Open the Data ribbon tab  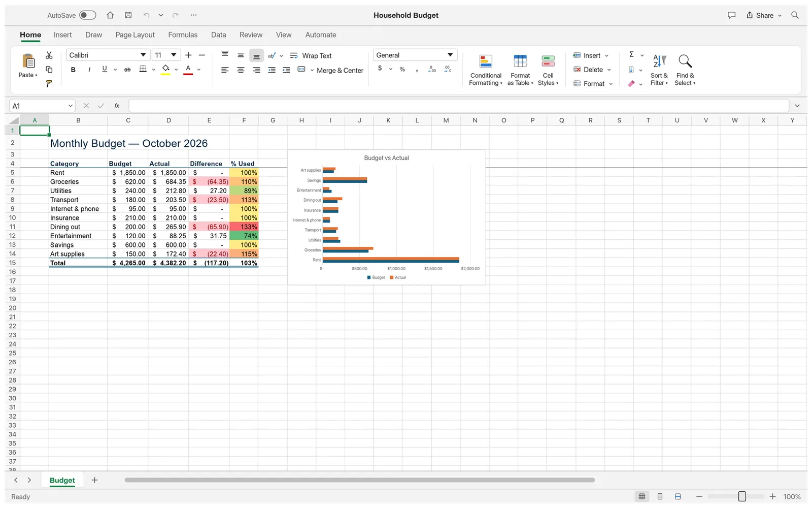(x=219, y=35)
